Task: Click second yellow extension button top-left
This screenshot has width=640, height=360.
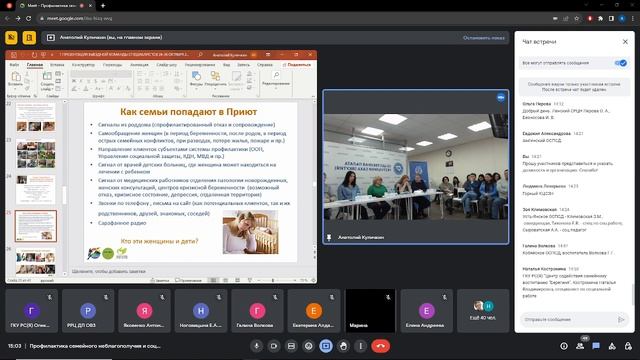Action: [29, 38]
